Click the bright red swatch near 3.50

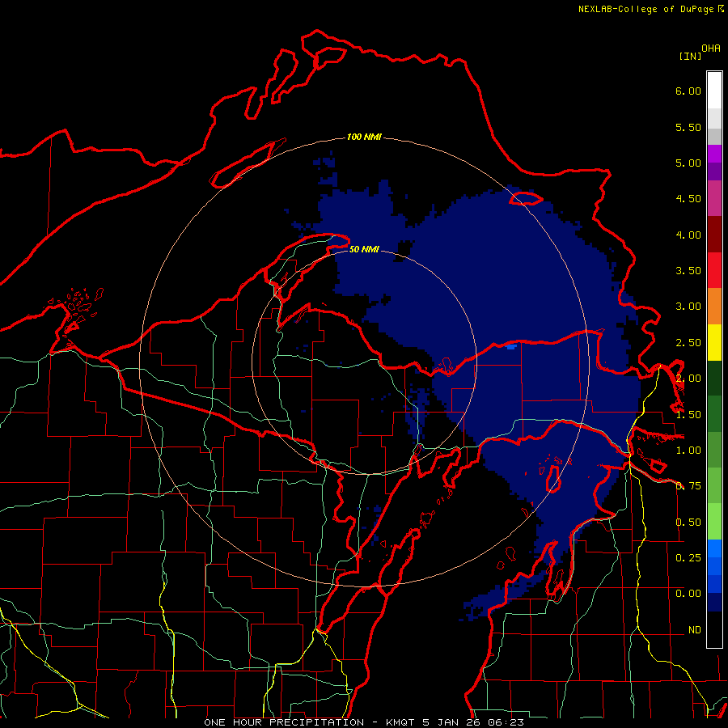[x=714, y=270]
